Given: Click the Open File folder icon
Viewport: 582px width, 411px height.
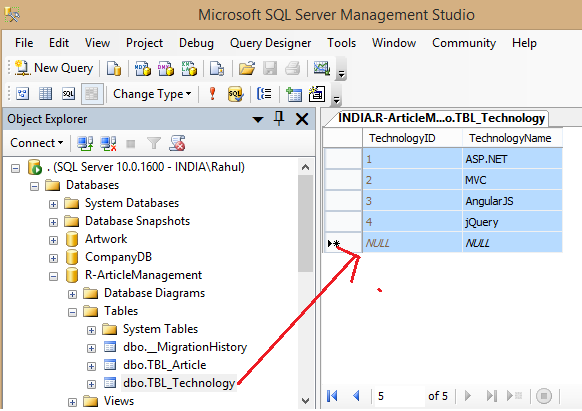Looking at the screenshot, I should coord(246,68).
